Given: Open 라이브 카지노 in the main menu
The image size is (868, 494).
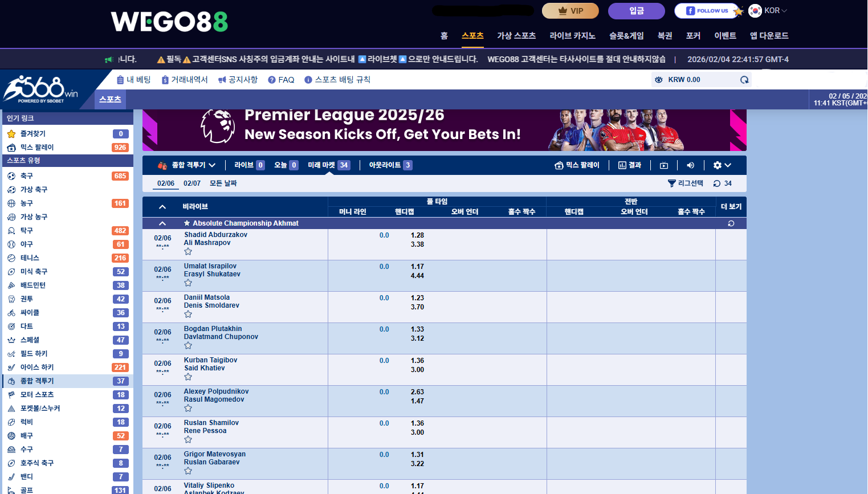Looking at the screenshot, I should (572, 36).
